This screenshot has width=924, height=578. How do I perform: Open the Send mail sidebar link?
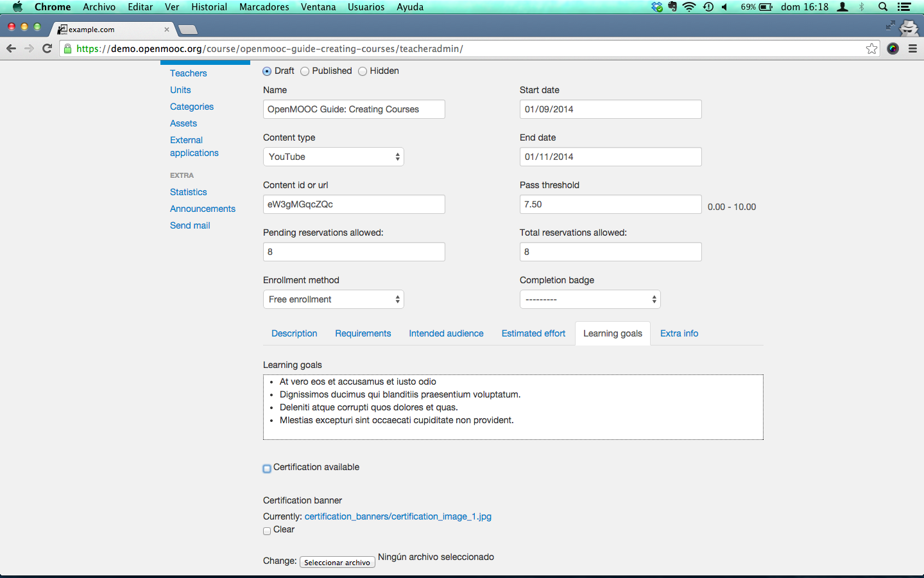click(190, 225)
